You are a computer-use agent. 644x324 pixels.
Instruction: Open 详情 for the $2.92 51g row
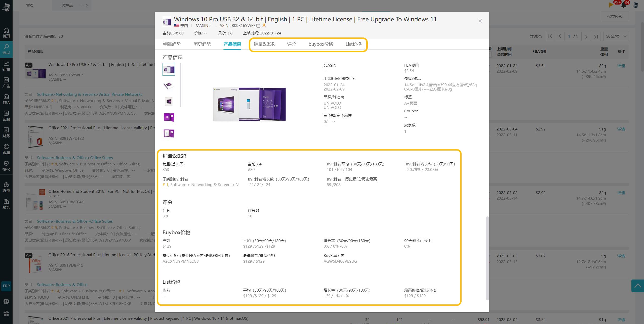(621, 129)
